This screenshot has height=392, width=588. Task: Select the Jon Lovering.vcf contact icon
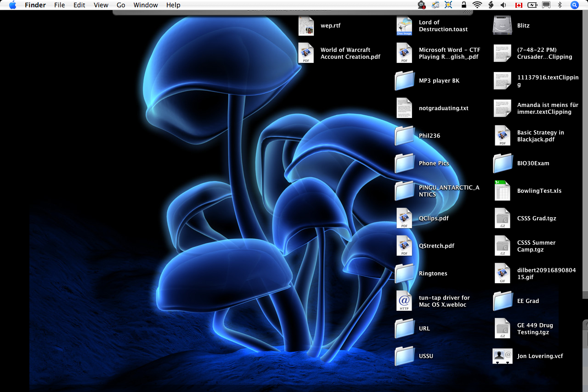click(x=503, y=356)
